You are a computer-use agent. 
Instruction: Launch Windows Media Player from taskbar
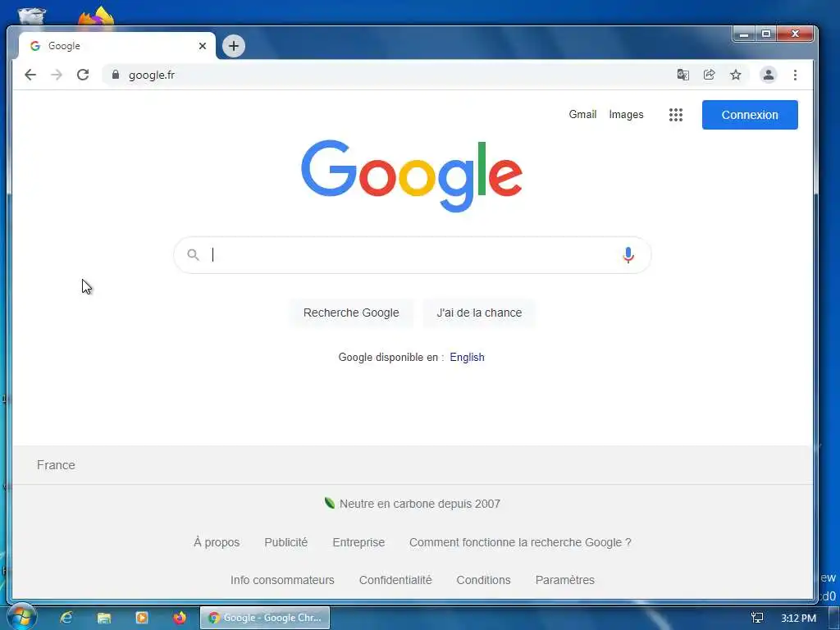[x=141, y=618]
